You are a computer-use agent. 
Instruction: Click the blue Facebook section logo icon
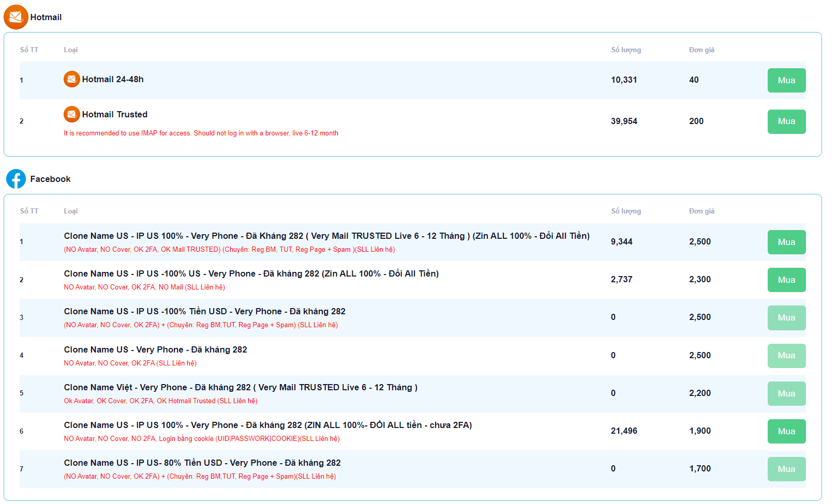[16, 179]
